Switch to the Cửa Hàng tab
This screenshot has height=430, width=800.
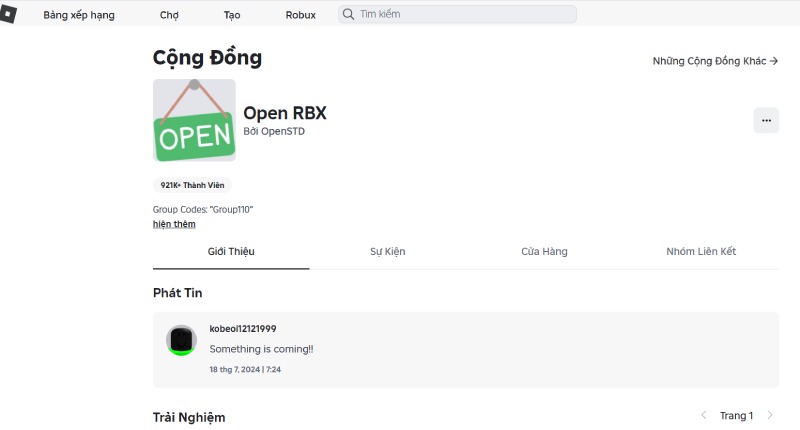(544, 251)
